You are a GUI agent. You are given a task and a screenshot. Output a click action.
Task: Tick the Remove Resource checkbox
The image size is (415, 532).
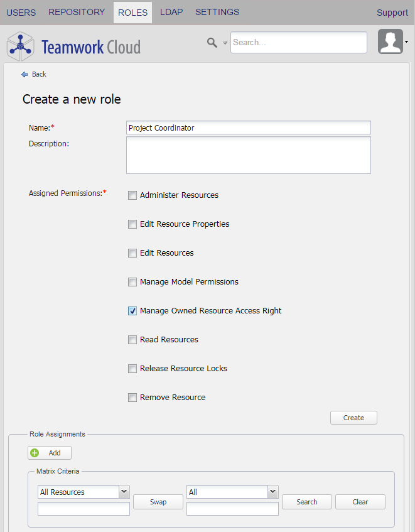point(132,398)
